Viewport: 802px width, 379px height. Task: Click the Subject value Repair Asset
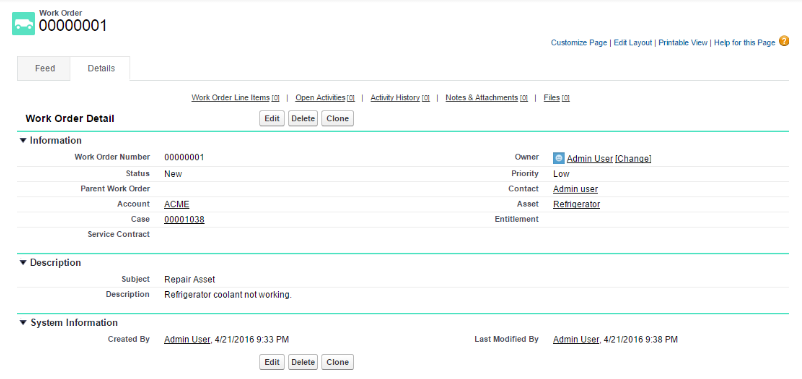[190, 279]
